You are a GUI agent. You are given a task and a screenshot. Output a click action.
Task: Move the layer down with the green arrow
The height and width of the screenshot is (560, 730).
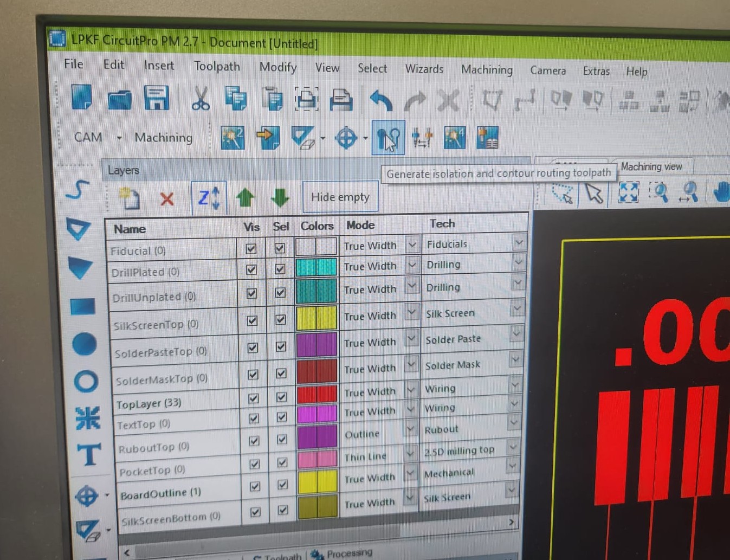(280, 197)
